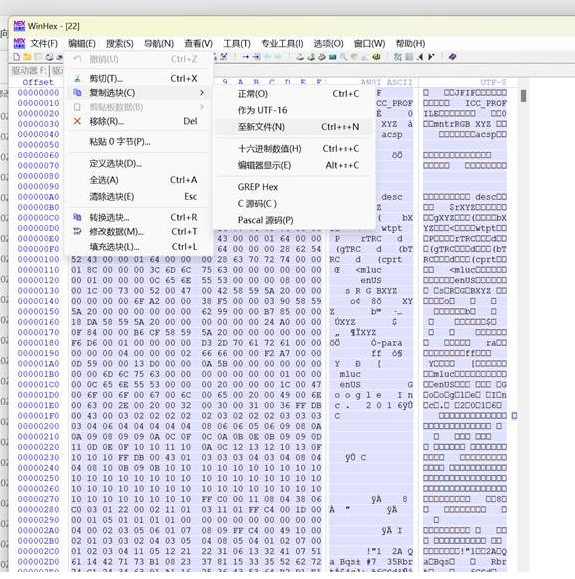Click the ANSI ASCII column header

coord(386,82)
